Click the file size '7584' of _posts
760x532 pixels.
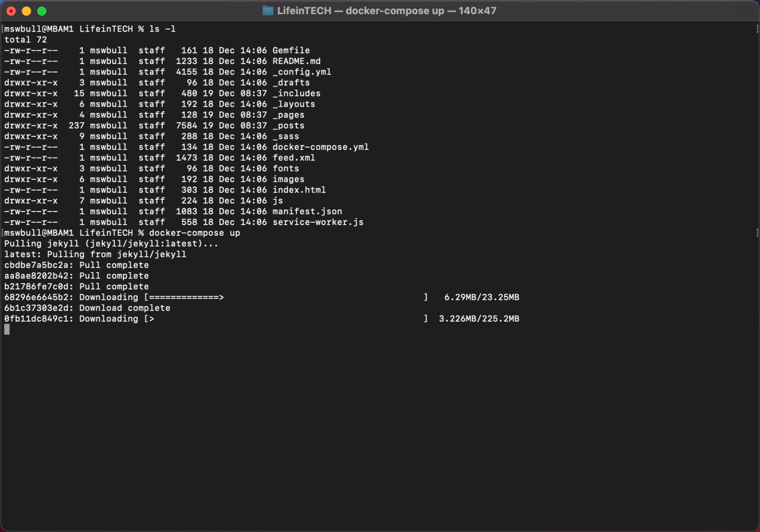pos(186,125)
